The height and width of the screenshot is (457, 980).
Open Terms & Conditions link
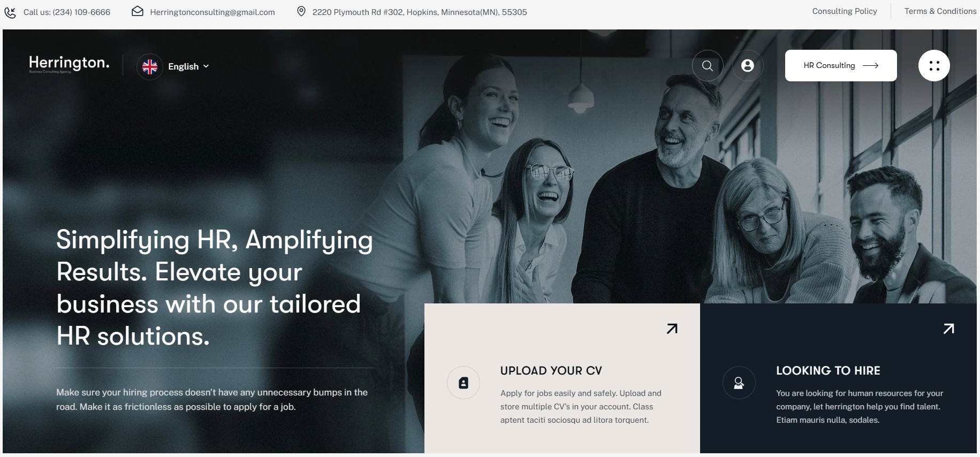(940, 11)
